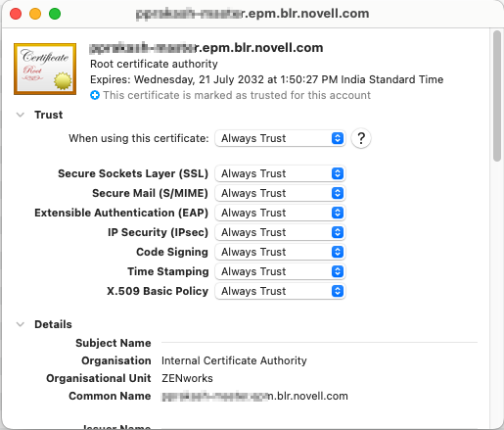
Task: Click the bold certificate name heading
Action: 206,48
